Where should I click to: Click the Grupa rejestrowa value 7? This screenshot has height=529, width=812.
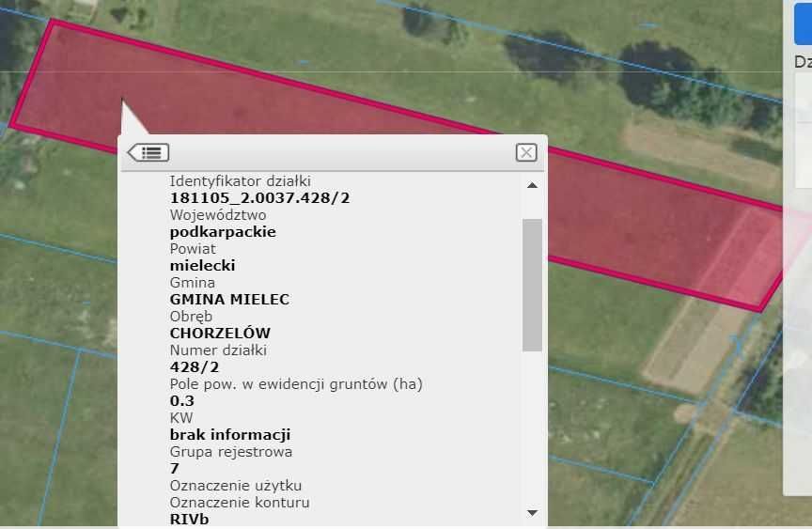pyautogui.click(x=175, y=469)
